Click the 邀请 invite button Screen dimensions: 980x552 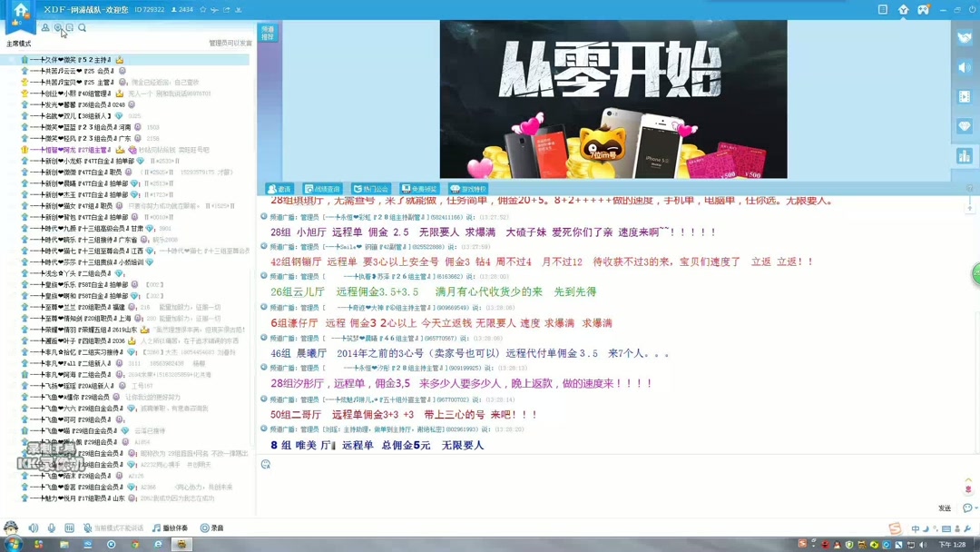(x=281, y=188)
